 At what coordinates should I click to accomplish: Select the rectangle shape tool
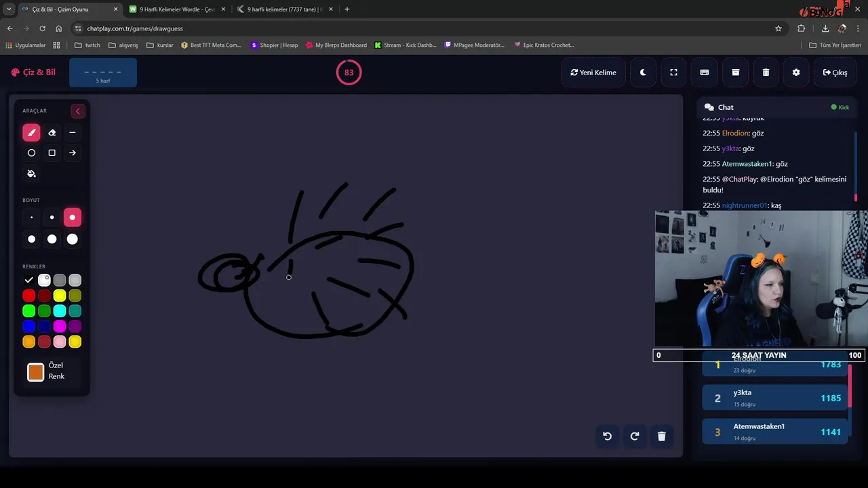coord(52,153)
